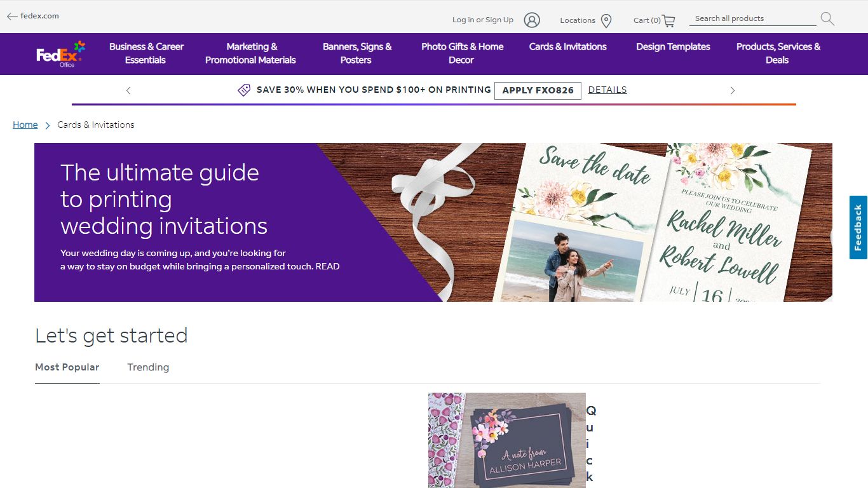Open Photo Gifts & Home Decor menu
868x488 pixels.
tap(462, 53)
